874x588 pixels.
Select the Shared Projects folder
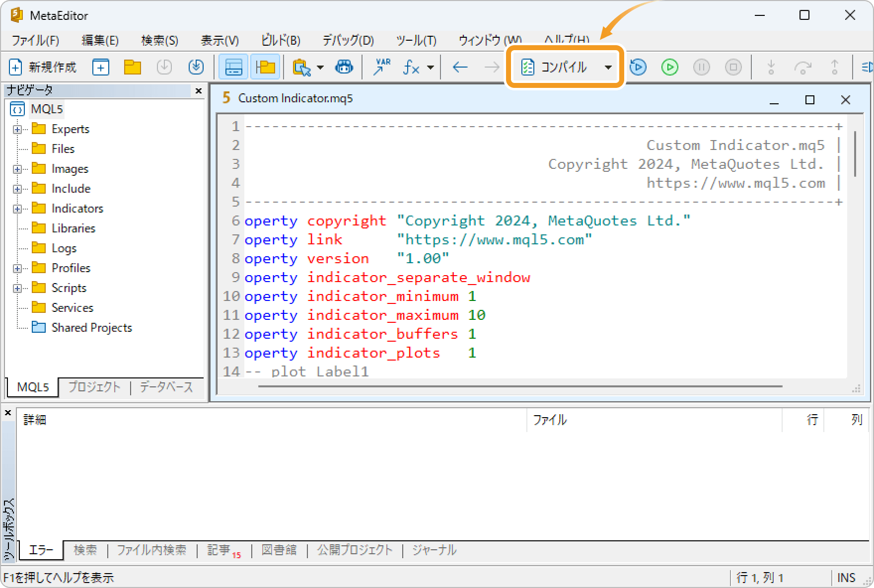point(92,328)
